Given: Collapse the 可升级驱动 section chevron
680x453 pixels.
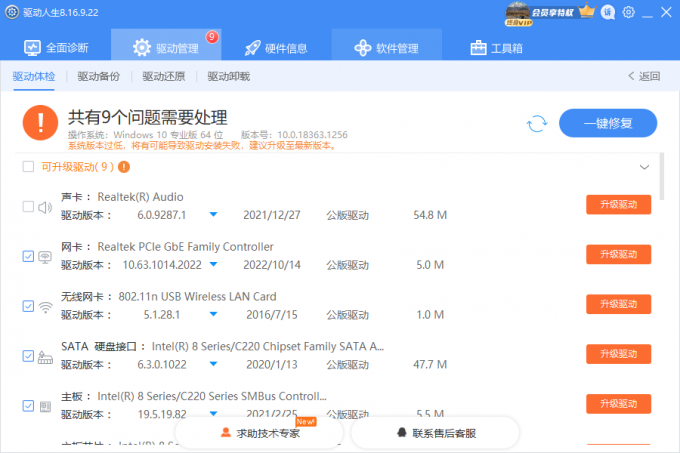Looking at the screenshot, I should coord(644,167).
